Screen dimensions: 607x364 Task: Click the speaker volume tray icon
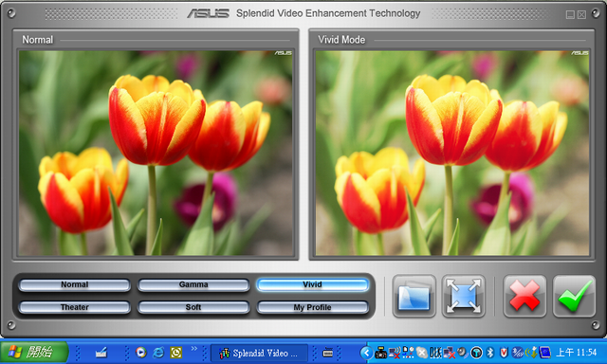[x=462, y=352]
